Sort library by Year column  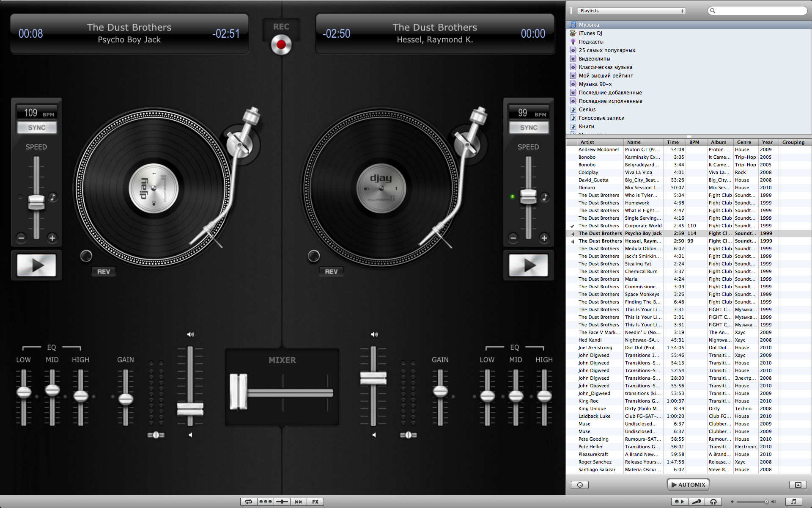[x=768, y=142]
